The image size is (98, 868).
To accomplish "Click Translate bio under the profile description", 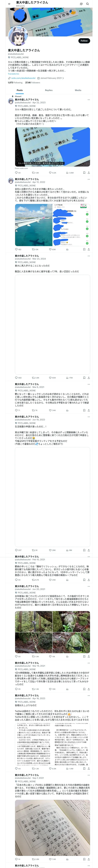I will pyautogui.click(x=14, y=74).
